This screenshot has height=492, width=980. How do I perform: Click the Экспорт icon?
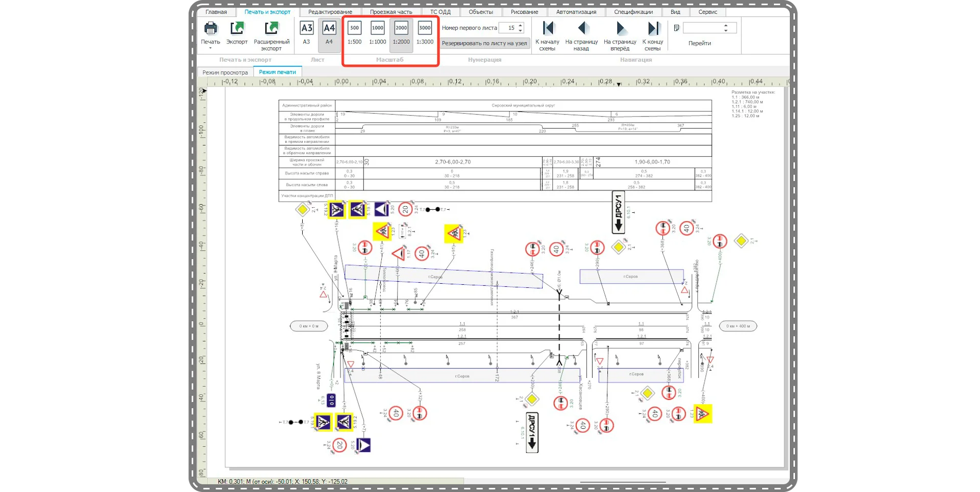click(x=237, y=28)
